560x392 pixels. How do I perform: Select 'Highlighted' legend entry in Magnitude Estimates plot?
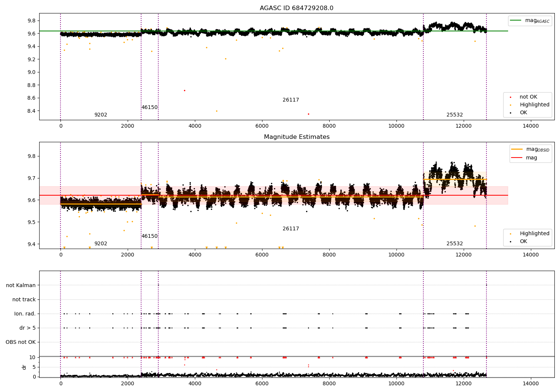(x=535, y=234)
